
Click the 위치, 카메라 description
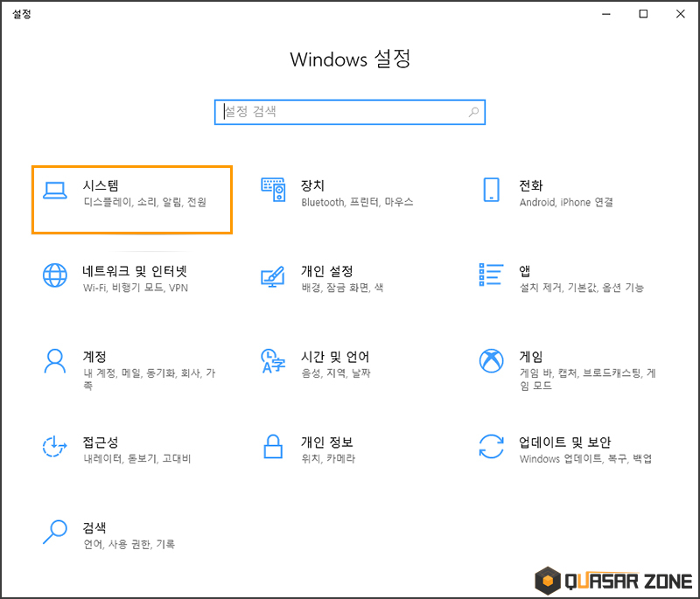click(328, 459)
